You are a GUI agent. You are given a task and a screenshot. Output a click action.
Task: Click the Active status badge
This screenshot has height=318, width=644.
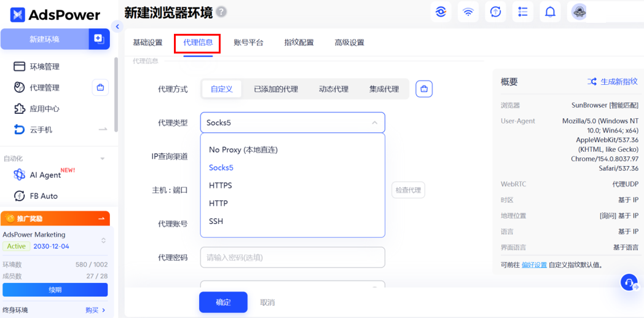(x=17, y=247)
